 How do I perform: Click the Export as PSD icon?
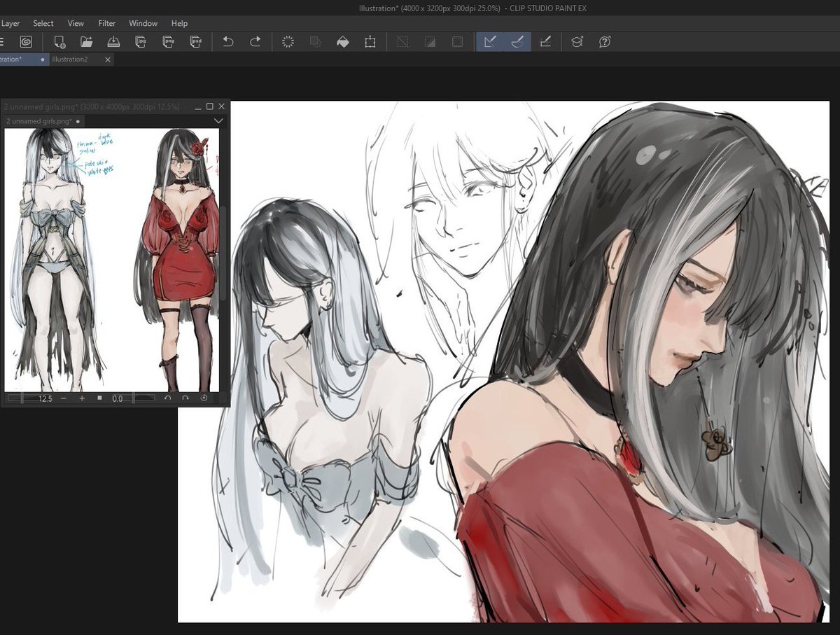coord(197,42)
